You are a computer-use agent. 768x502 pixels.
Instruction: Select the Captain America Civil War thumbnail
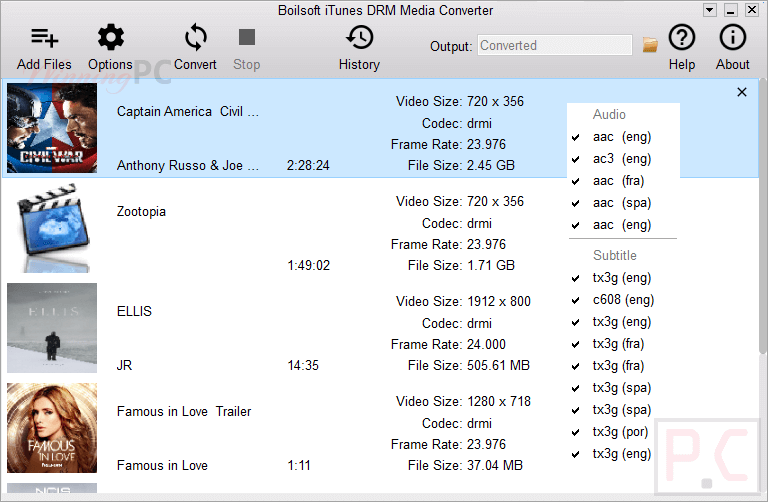coord(52,128)
